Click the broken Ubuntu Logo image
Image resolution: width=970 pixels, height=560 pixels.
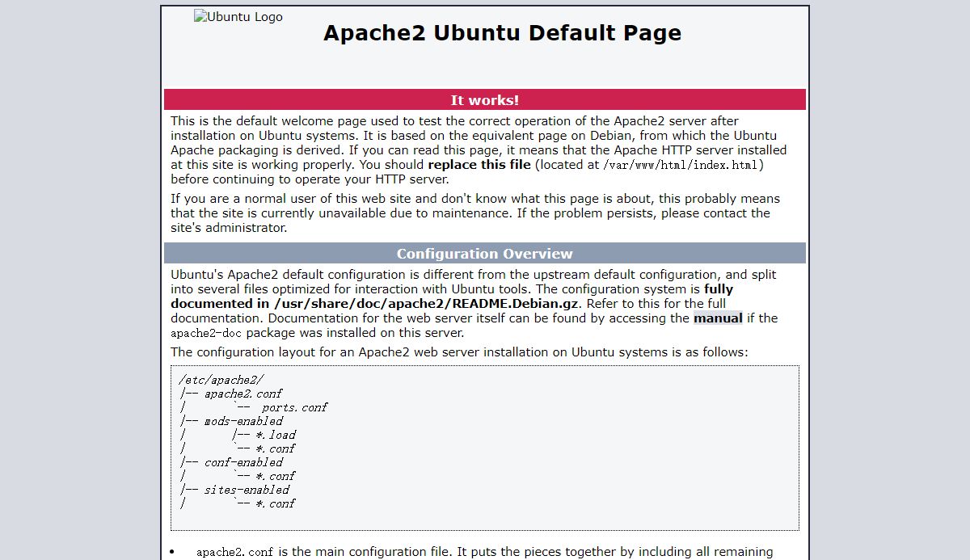click(x=238, y=17)
